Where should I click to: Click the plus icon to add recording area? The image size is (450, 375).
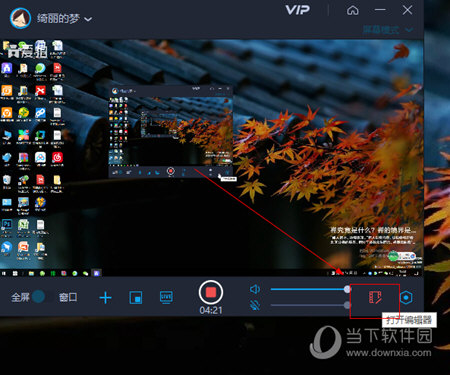pyautogui.click(x=105, y=297)
